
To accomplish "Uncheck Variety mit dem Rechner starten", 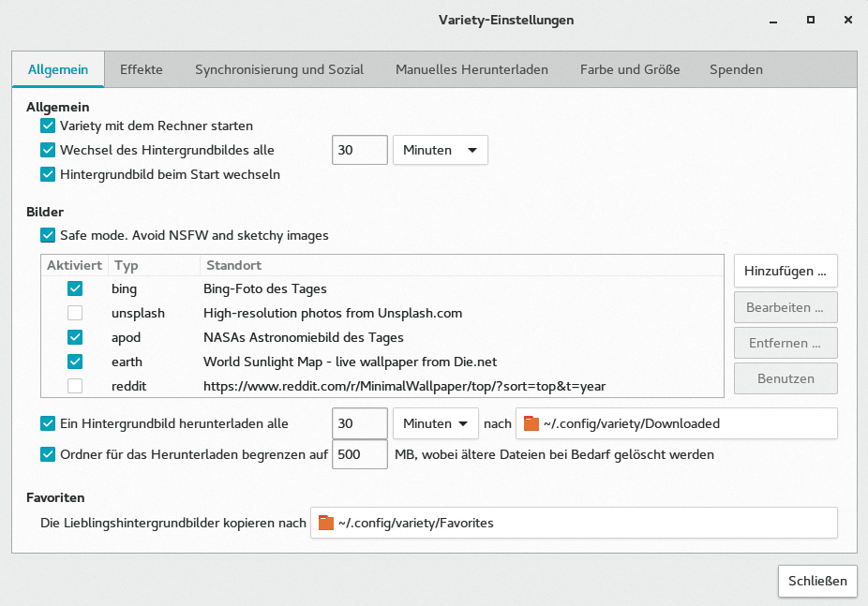I will [x=48, y=126].
